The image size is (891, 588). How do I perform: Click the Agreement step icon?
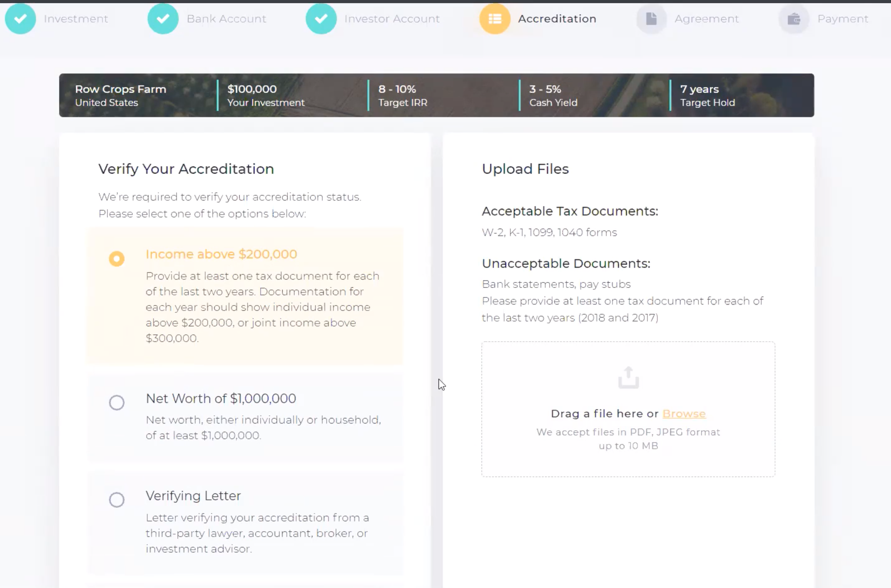[651, 18]
